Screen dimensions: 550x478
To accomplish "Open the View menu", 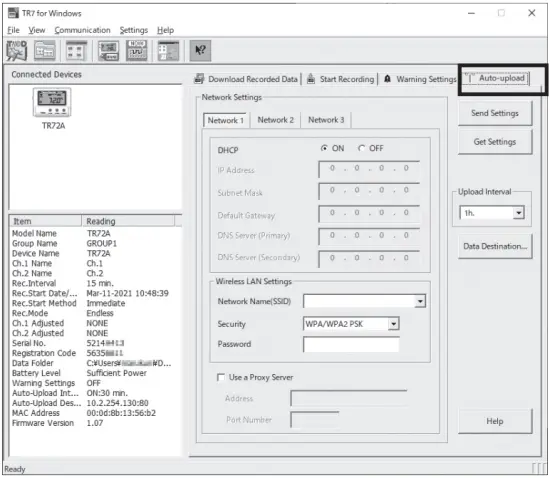I will click(37, 30).
